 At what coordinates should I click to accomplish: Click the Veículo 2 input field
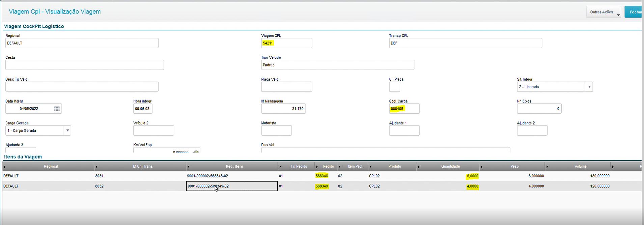tap(153, 131)
